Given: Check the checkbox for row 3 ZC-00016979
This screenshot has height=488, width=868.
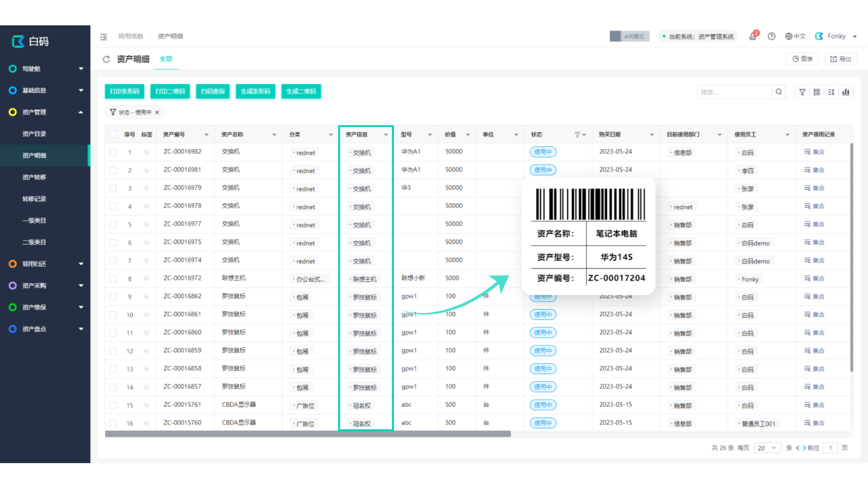Looking at the screenshot, I should coord(113,189).
